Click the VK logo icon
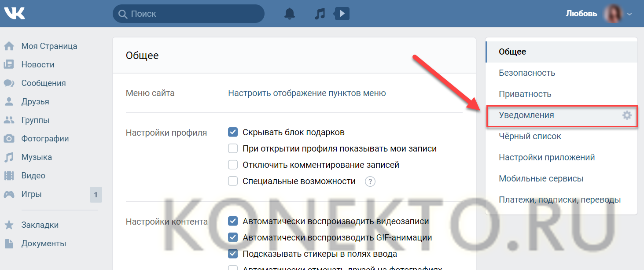This screenshot has width=644, height=270. coord(14,14)
